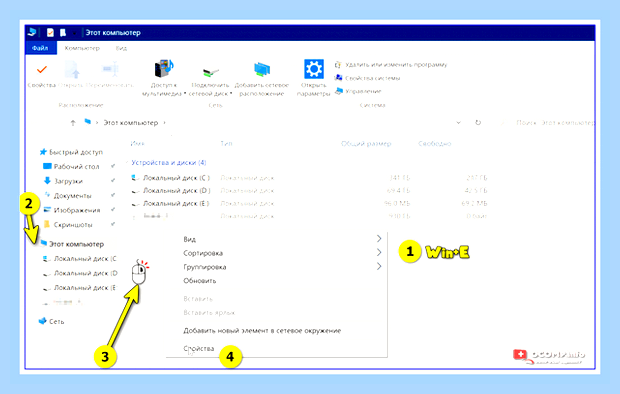Viewport: 620px width, 394px height.
Task: Click Add network location icon
Action: pos(262,70)
